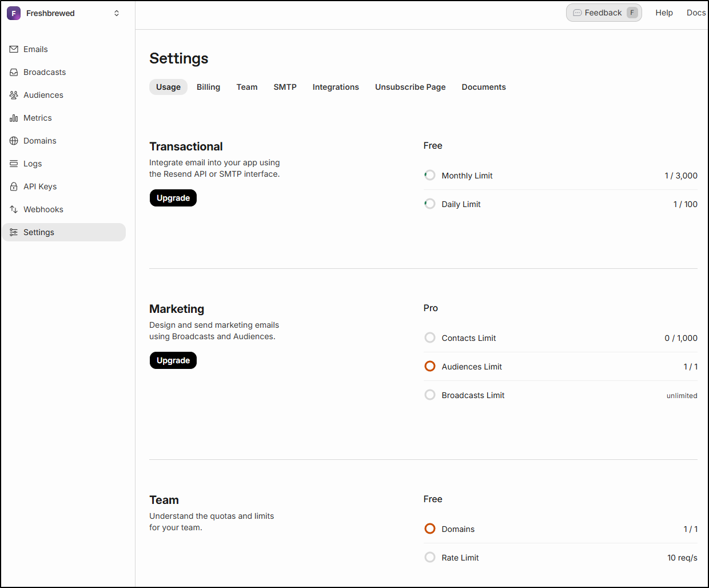The width and height of the screenshot is (709, 588).
Task: Click the Pro plan label
Action: click(x=431, y=308)
